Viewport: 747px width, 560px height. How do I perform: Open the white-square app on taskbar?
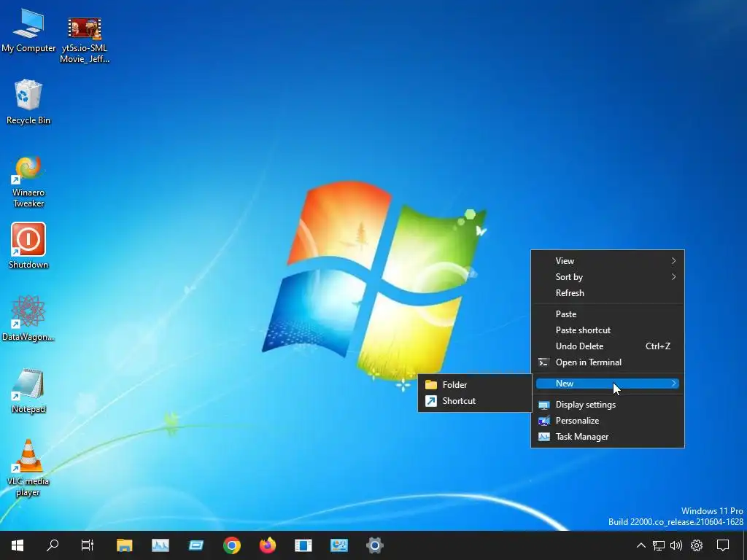click(x=303, y=545)
